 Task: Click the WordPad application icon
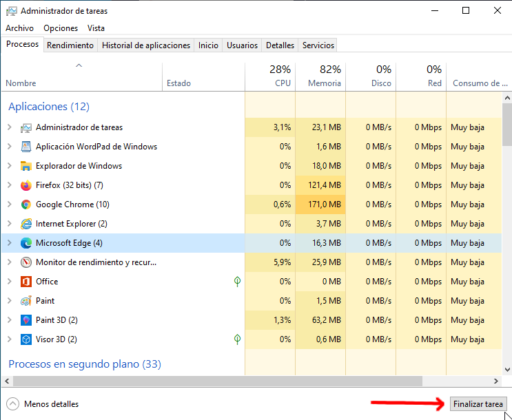(x=25, y=147)
